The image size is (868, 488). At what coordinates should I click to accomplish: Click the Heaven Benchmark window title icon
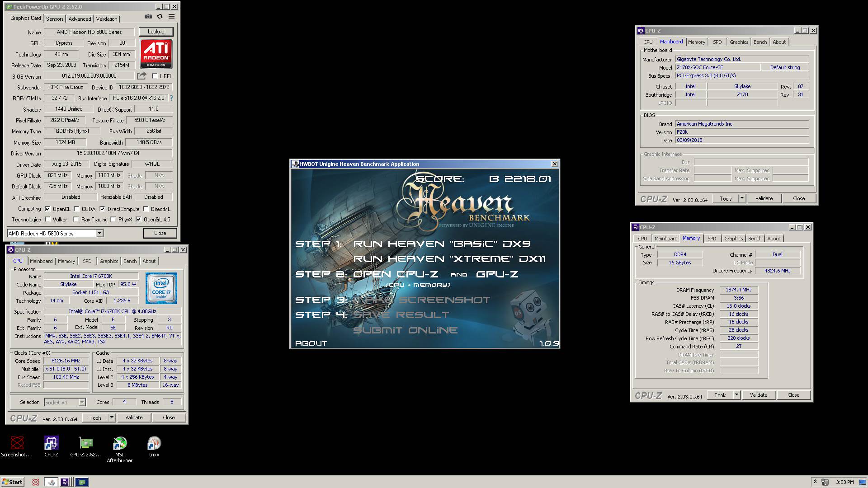[x=295, y=164]
